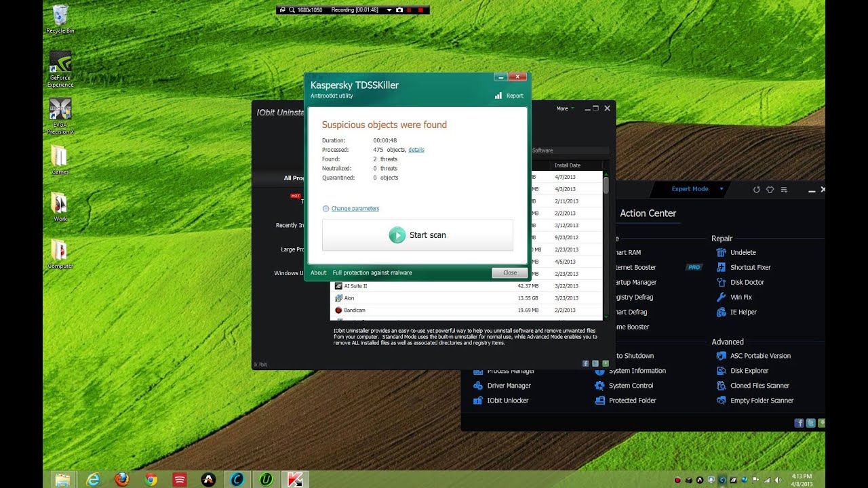Open the GeForce Experience desktop icon
This screenshot has height=488, width=868.
coord(60,68)
